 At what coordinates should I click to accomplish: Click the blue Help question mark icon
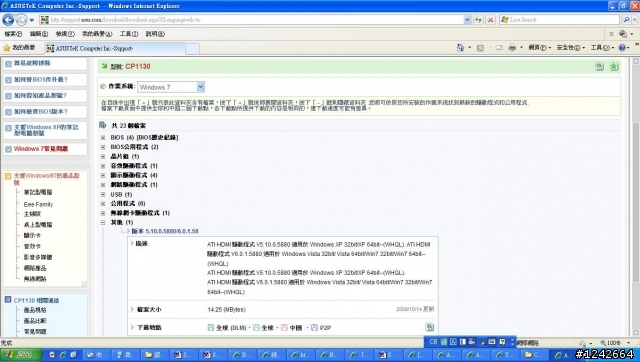[x=622, y=48]
